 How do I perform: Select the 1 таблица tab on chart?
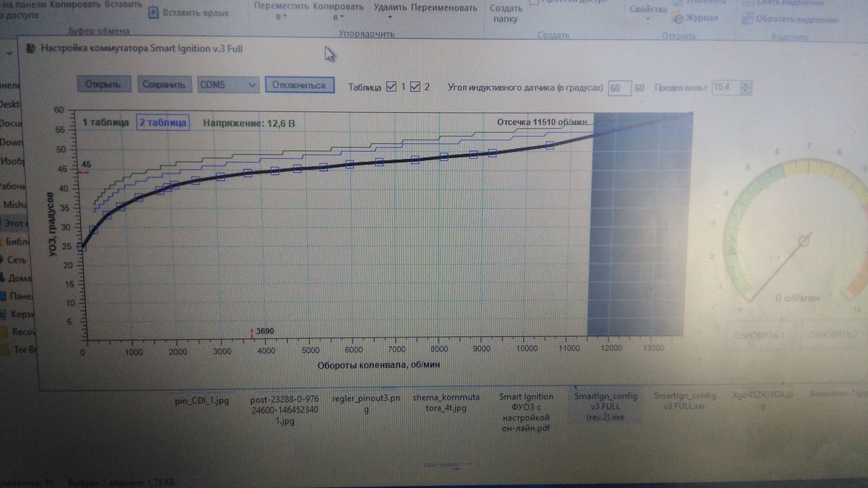[x=106, y=122]
